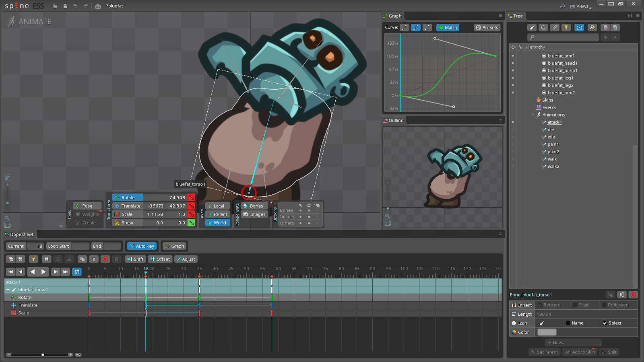Expand the Skins node in the hierarchy
Image resolution: width=644 pixels, height=362 pixels.
click(533, 100)
